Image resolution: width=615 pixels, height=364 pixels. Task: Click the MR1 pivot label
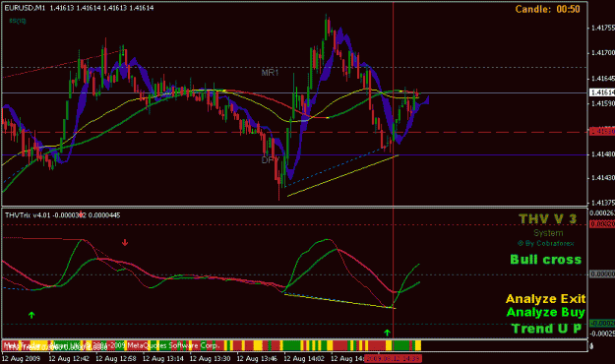coord(270,73)
